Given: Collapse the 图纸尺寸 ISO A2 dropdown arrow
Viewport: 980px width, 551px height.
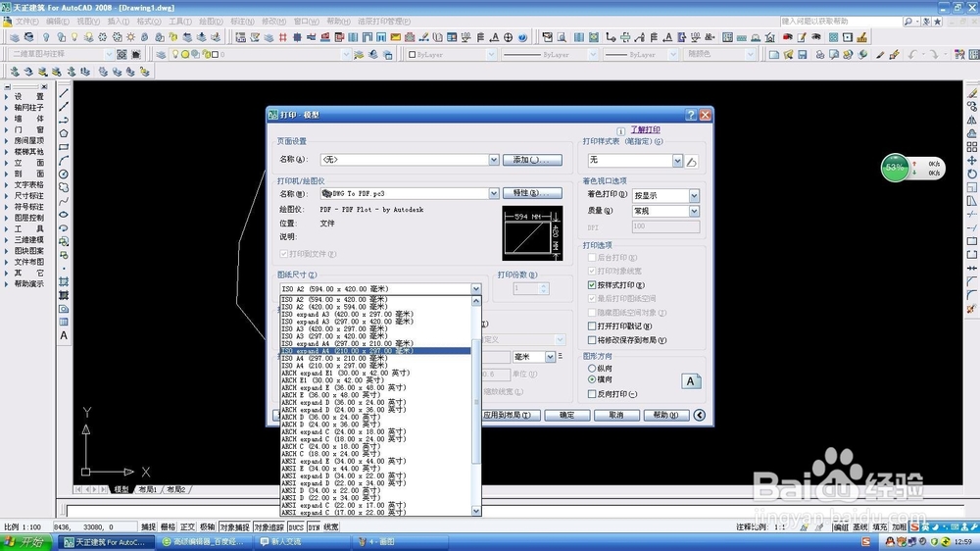Looking at the screenshot, I should tap(476, 289).
